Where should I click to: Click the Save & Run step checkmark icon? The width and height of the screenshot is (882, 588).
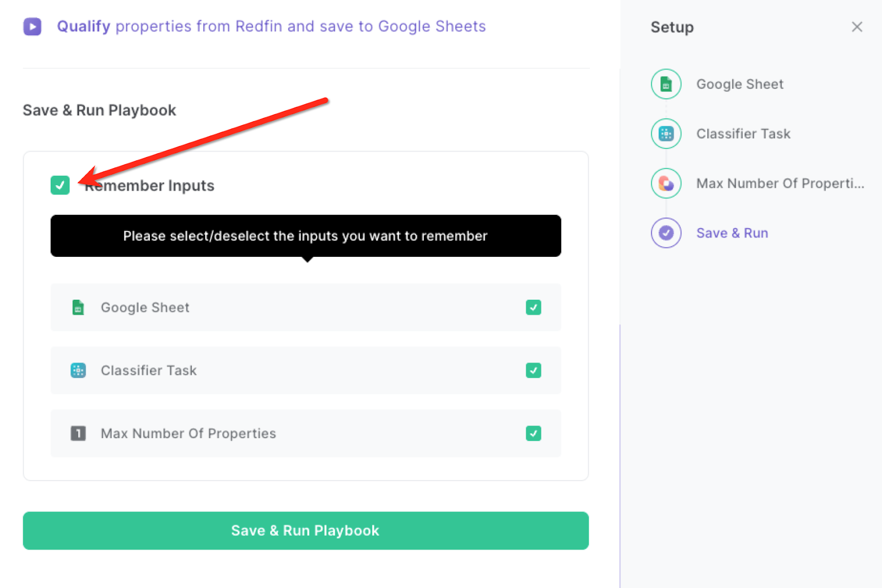(666, 233)
